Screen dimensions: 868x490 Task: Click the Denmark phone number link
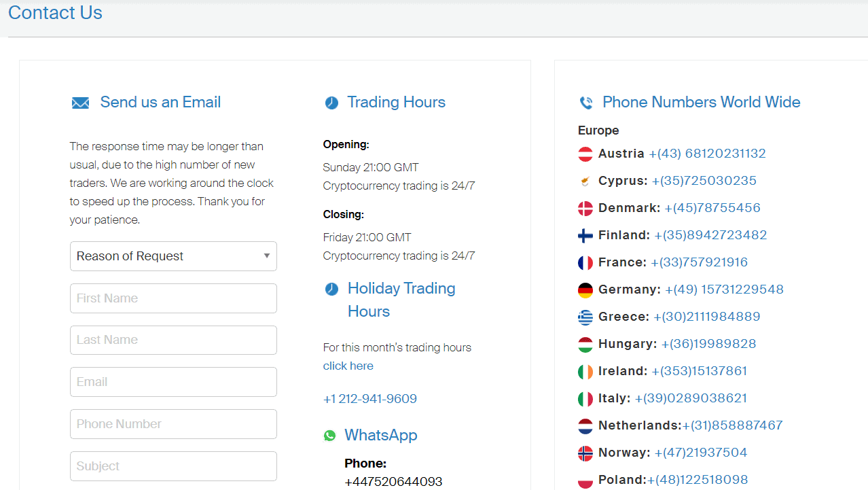(712, 208)
